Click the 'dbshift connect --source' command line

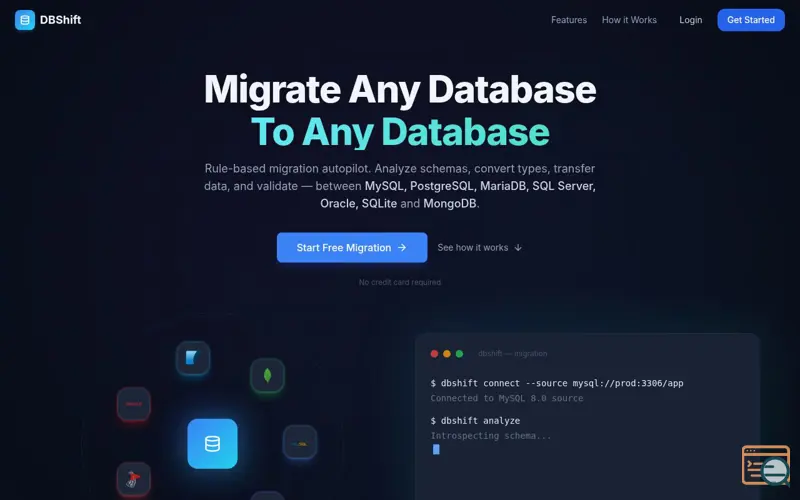pyautogui.click(x=557, y=383)
